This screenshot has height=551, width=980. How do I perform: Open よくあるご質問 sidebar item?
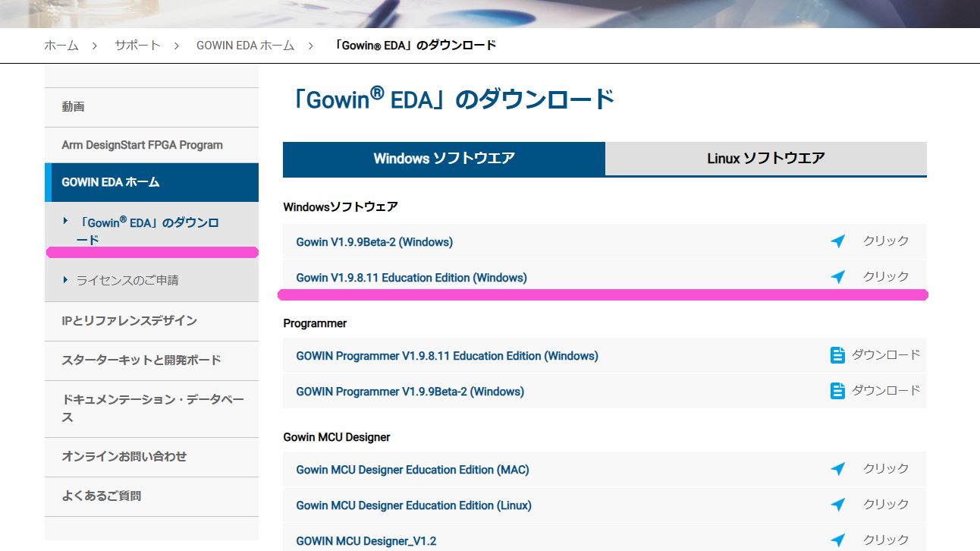152,496
